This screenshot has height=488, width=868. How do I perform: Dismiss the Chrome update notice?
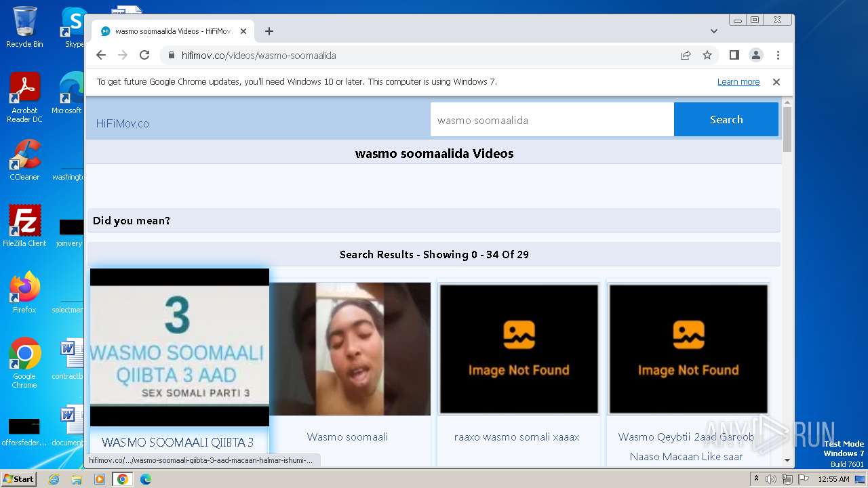(776, 82)
